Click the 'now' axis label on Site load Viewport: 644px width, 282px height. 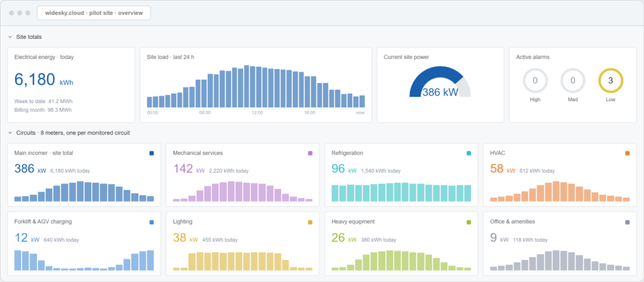(x=360, y=112)
